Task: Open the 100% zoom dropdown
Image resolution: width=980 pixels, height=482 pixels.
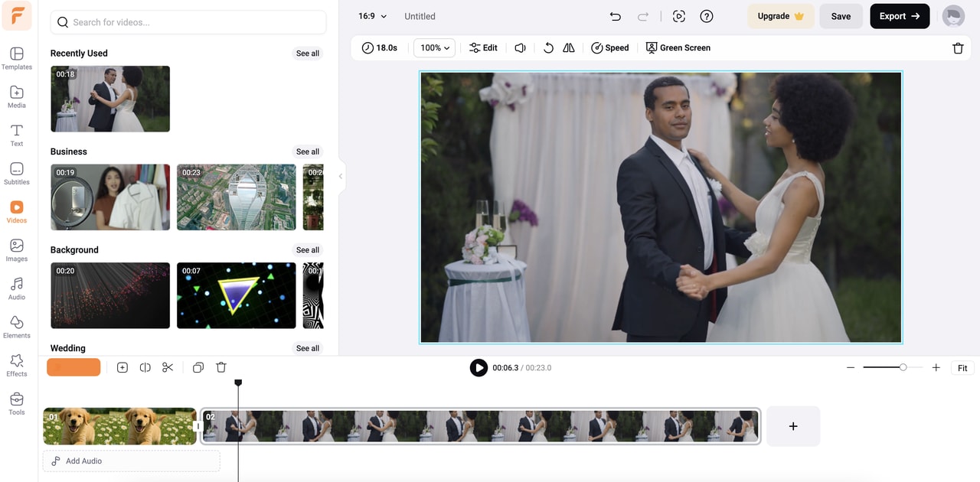Action: coord(434,47)
